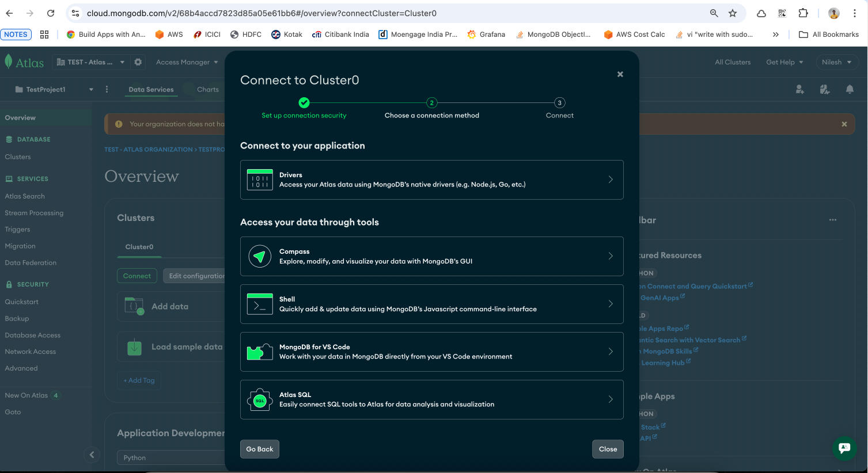Screen dimensions: 868x473
Task: Expand the Get Help dropdown
Action: tap(784, 62)
